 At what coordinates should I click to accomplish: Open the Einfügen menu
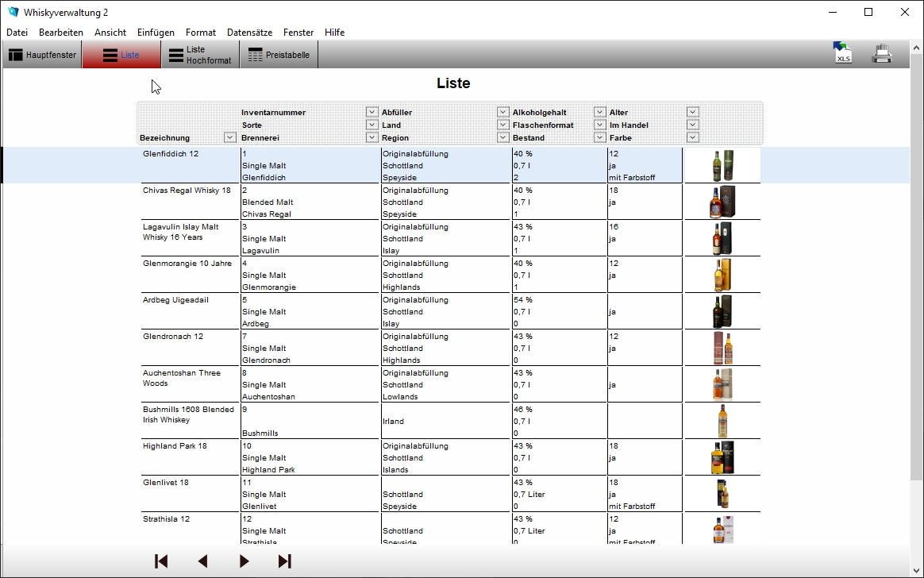coord(156,33)
